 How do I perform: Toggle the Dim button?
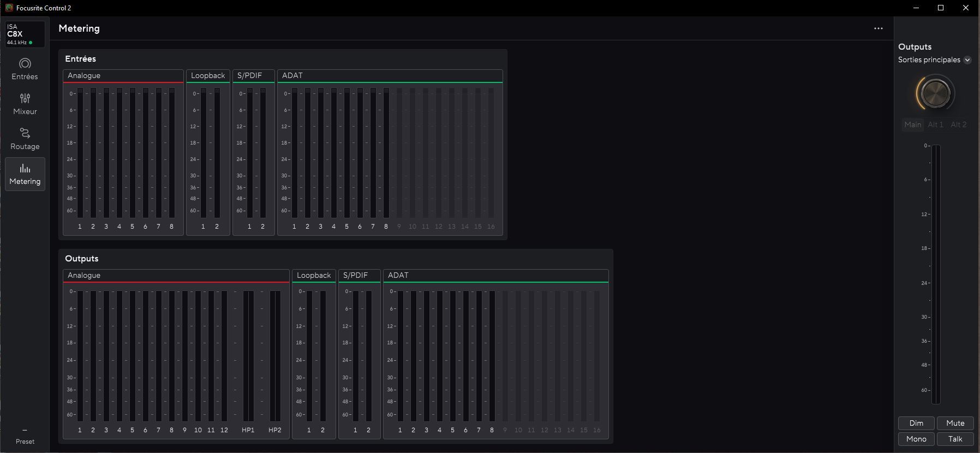tap(916, 423)
